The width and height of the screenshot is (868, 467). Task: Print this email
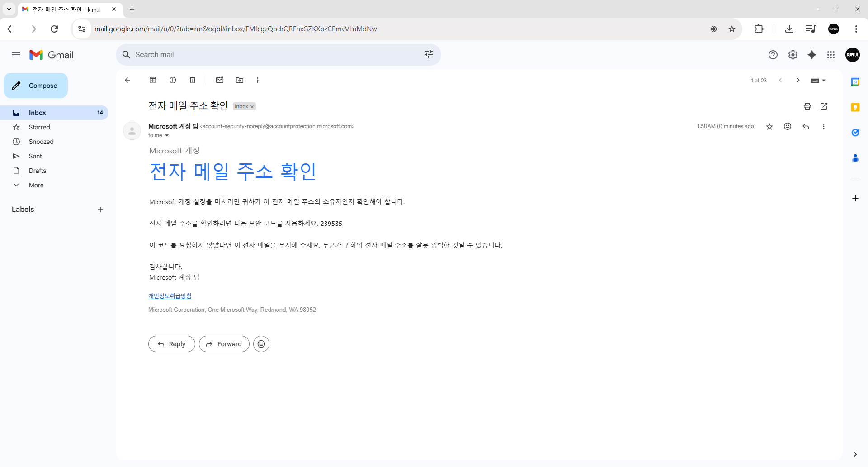pos(807,106)
